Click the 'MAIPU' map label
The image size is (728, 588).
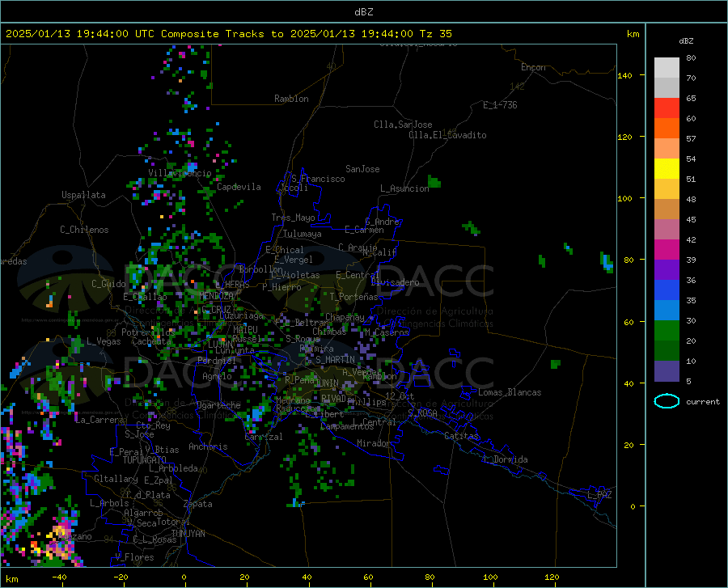pyautogui.click(x=245, y=330)
